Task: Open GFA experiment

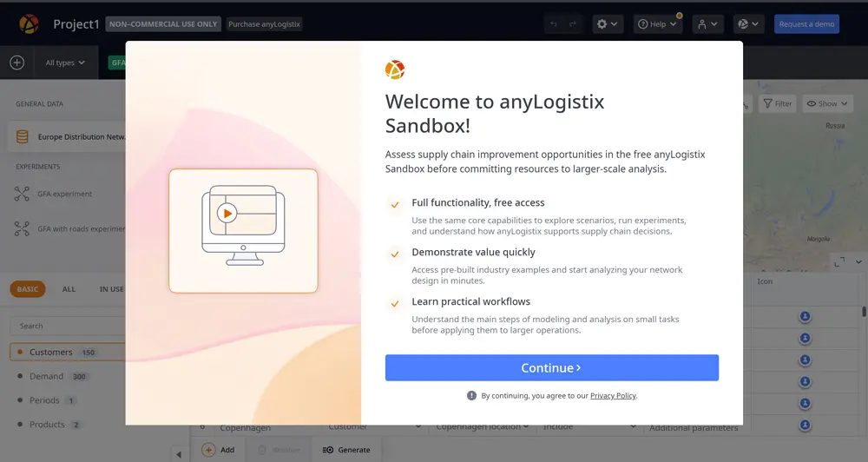Action: point(65,194)
